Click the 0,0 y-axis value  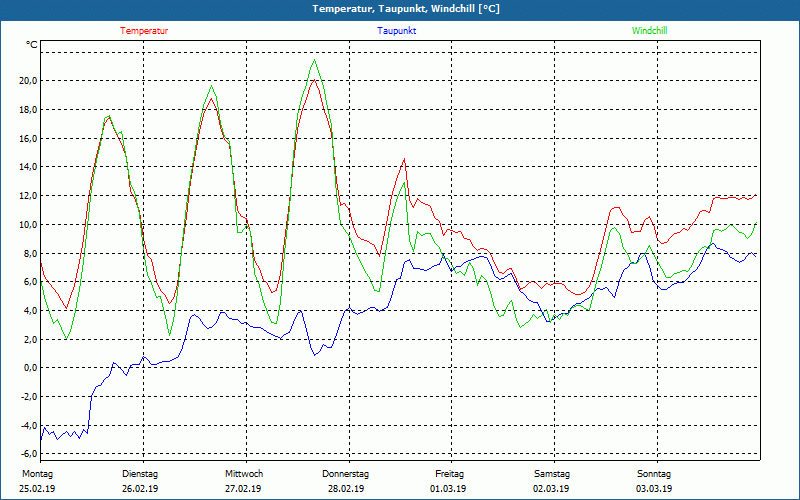(29, 368)
